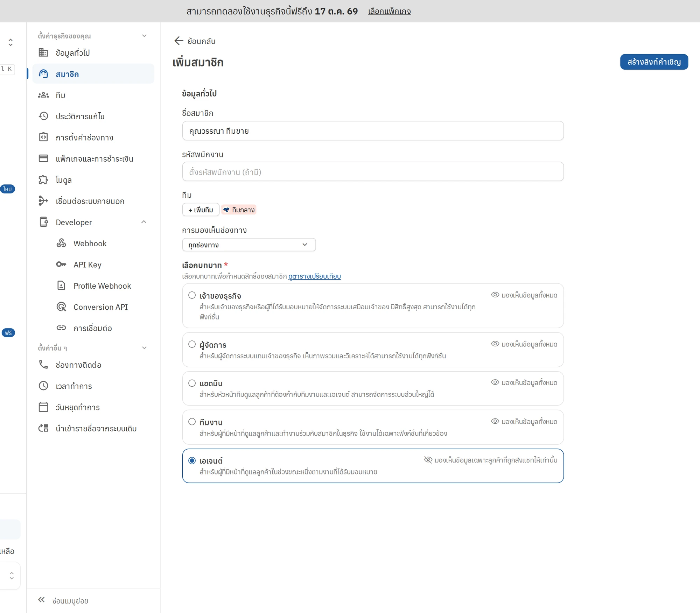Click the โมดูล puzzle-piece icon

tap(43, 180)
